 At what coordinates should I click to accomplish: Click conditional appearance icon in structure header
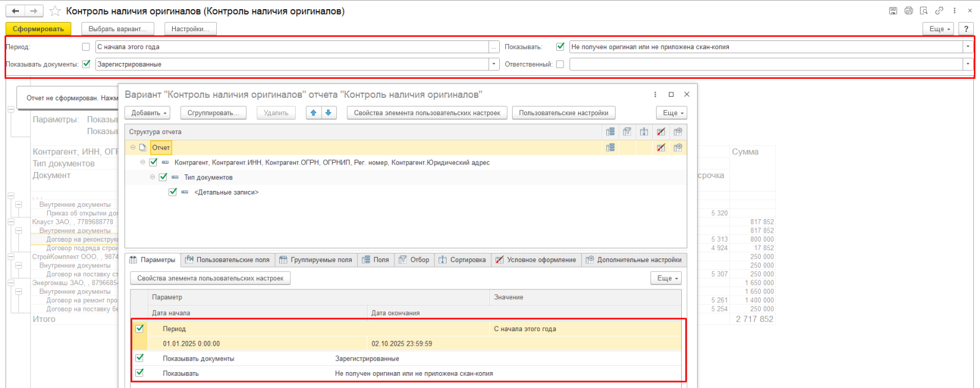click(660, 132)
